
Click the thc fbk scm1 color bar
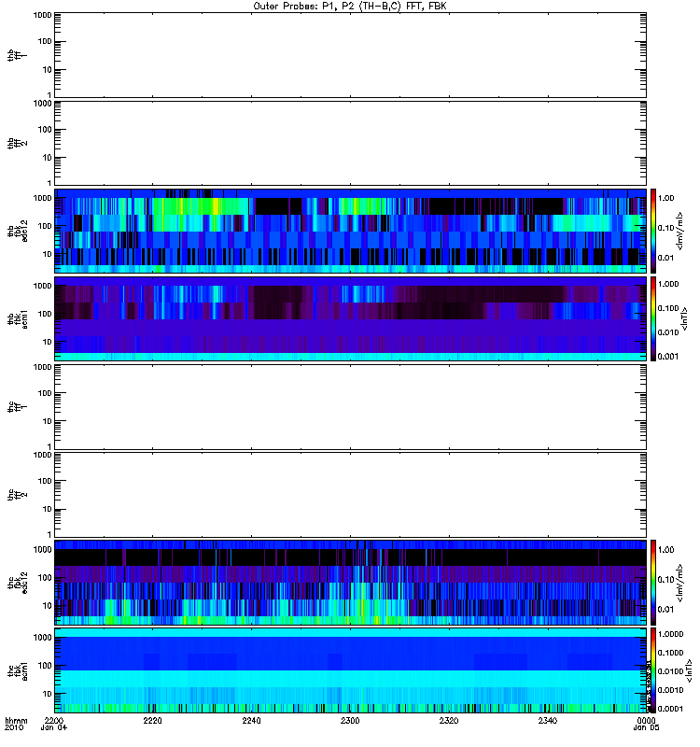coord(653,670)
